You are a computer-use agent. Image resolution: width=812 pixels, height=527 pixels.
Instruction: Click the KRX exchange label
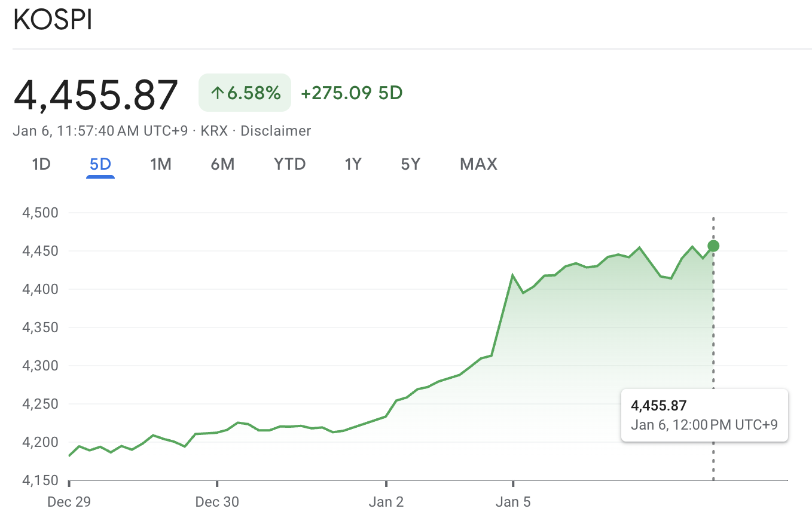coord(215,130)
